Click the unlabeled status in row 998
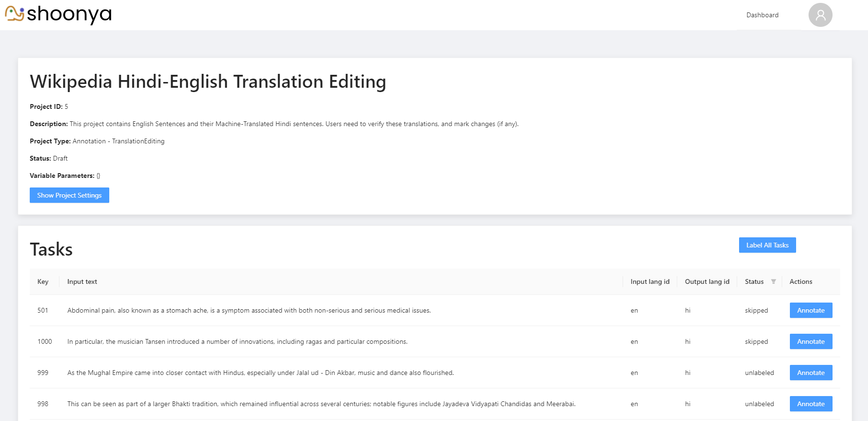868x421 pixels. (x=759, y=404)
